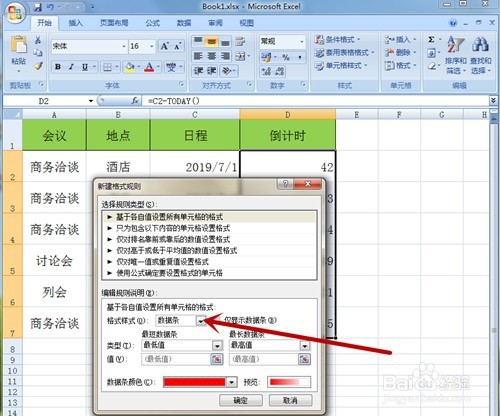Click the formula bar containing =C2-TODAY()
The height and width of the screenshot is (416, 500).
315,101
